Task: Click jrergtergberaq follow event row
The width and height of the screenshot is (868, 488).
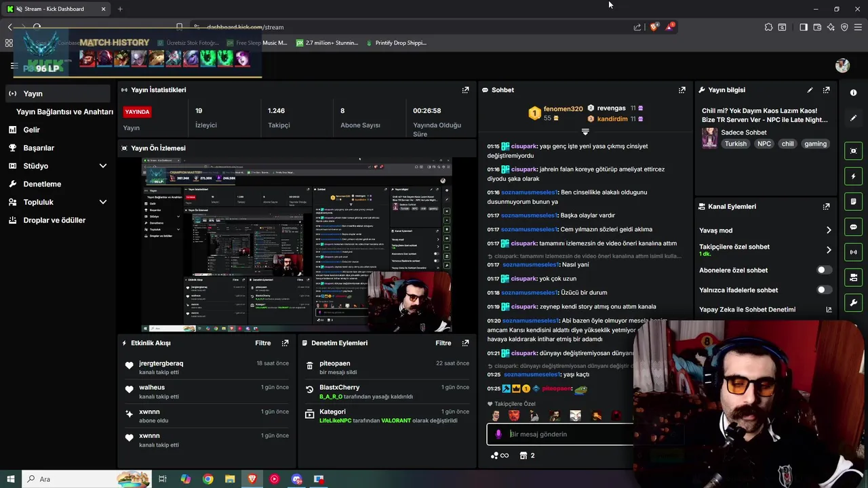Action: click(x=207, y=367)
